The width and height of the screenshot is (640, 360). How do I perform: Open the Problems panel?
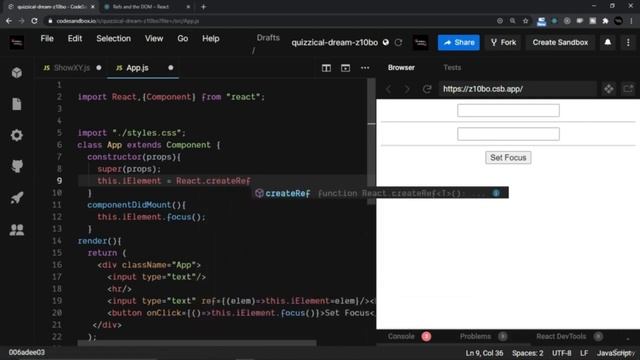[x=476, y=336]
